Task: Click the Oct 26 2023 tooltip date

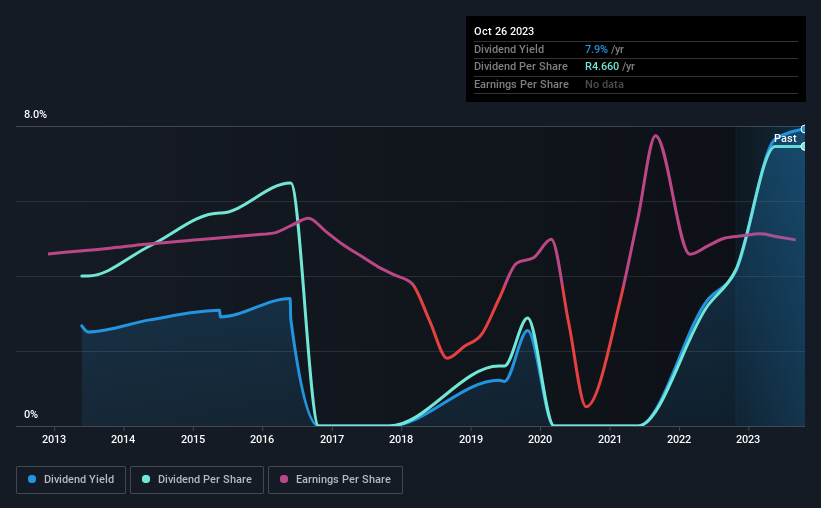Action: tap(504, 31)
